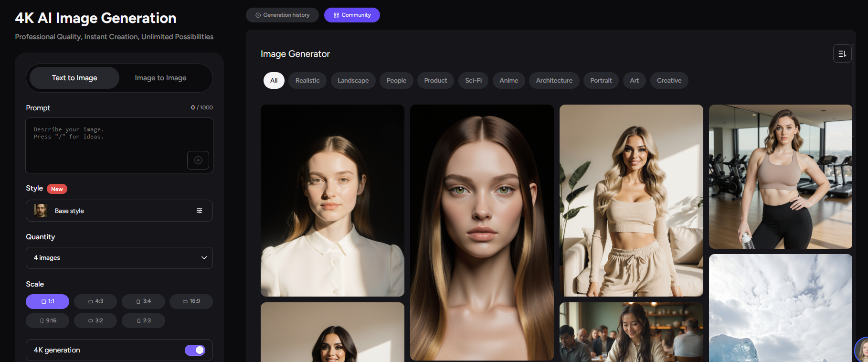Image resolution: width=868 pixels, height=362 pixels.
Task: Open the Base style selector
Action: [x=119, y=211]
